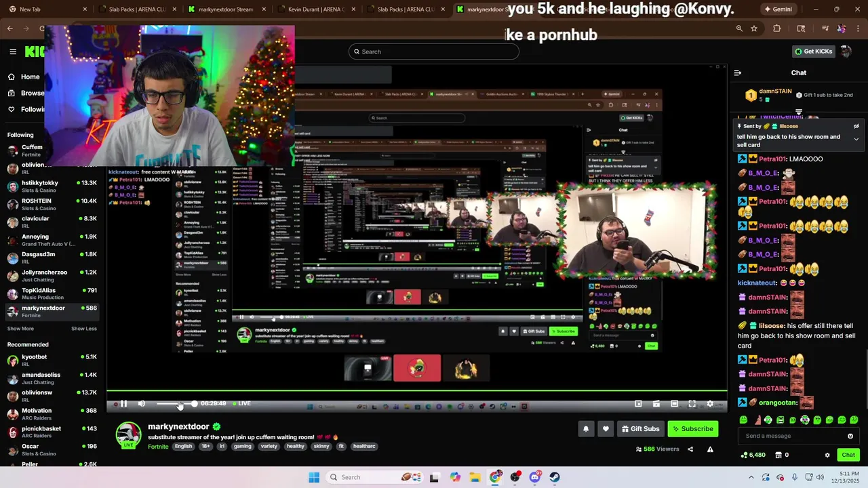The width and height of the screenshot is (868, 488).
Task: Click the healthare stream tag
Action: tap(364, 447)
